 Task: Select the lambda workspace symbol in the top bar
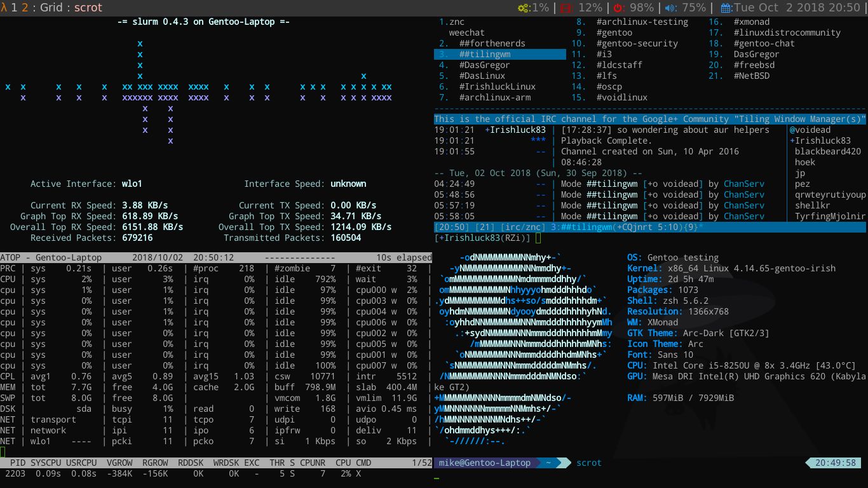[x=5, y=8]
